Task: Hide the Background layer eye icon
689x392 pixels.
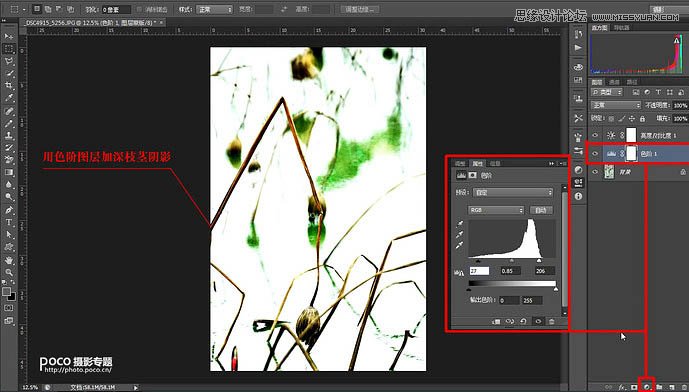Action: click(595, 172)
